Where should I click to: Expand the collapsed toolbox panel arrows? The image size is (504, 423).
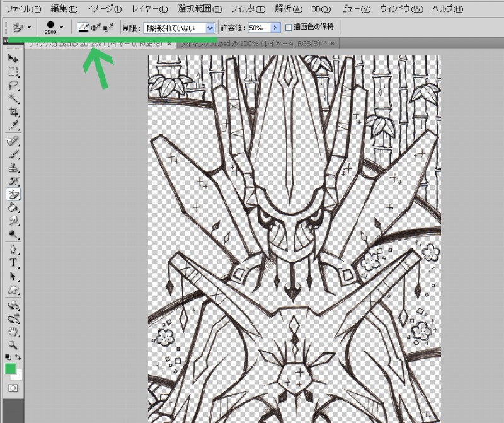[5, 40]
